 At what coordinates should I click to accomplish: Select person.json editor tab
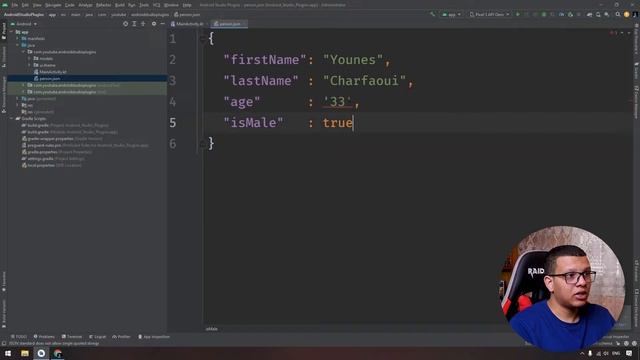[x=229, y=24]
